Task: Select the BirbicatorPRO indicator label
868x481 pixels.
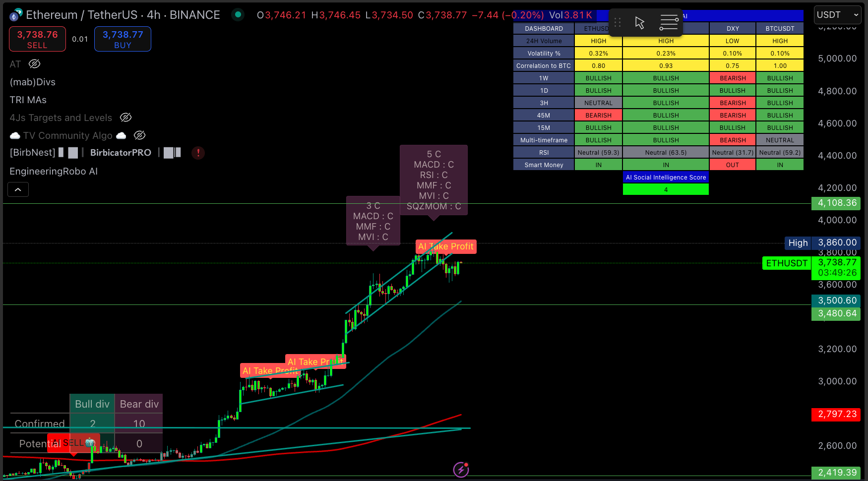Action: [x=121, y=153]
